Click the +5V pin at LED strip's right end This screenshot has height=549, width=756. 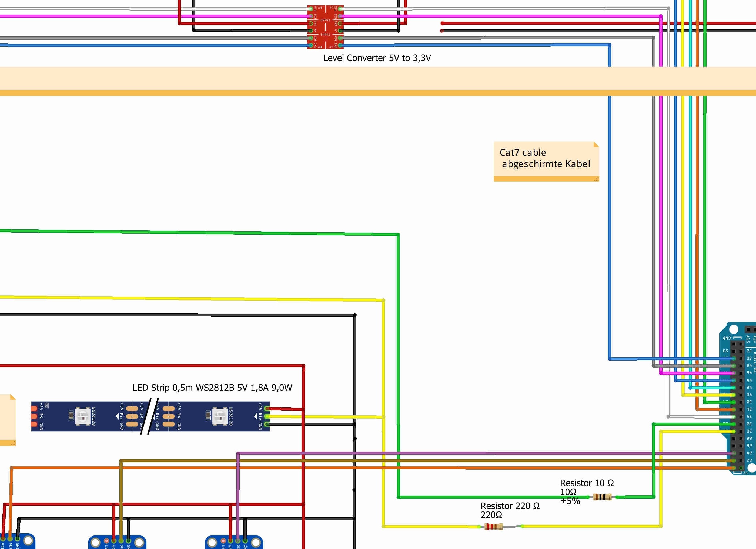point(267,408)
